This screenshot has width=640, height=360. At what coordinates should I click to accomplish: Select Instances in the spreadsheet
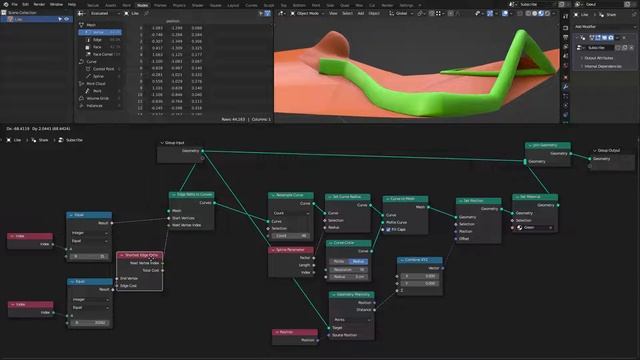(x=100, y=106)
